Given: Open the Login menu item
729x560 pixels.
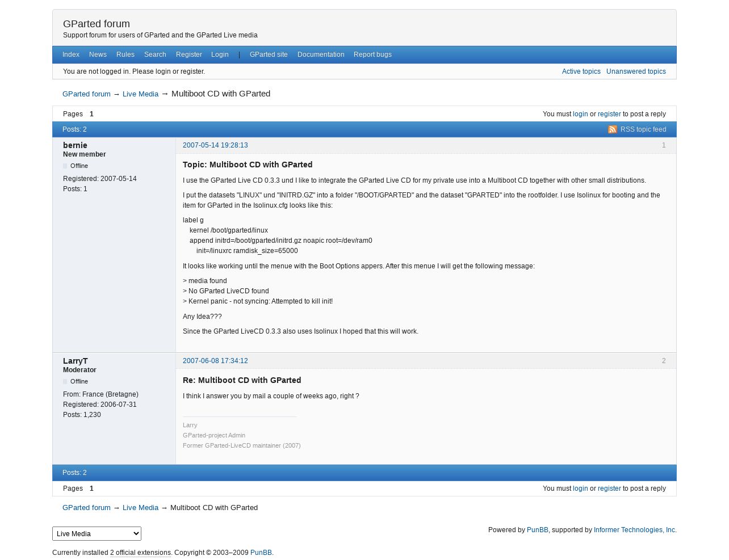Looking at the screenshot, I should click(220, 54).
